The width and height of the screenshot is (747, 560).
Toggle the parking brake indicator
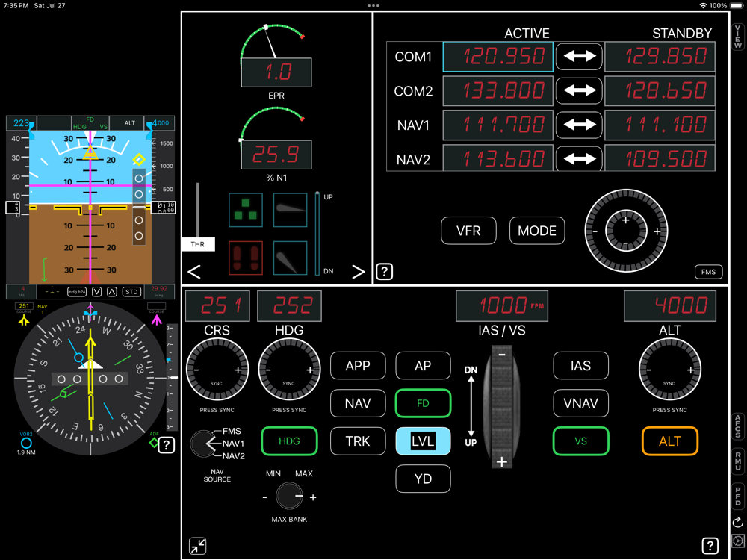(245, 258)
